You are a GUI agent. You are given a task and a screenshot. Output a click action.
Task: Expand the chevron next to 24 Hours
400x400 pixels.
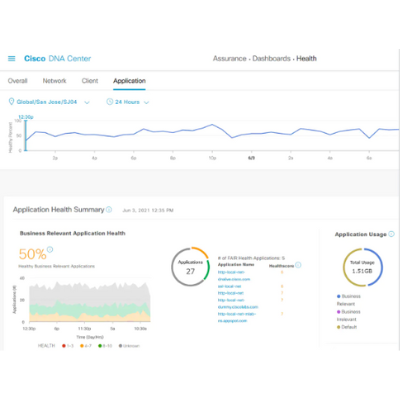(146, 102)
